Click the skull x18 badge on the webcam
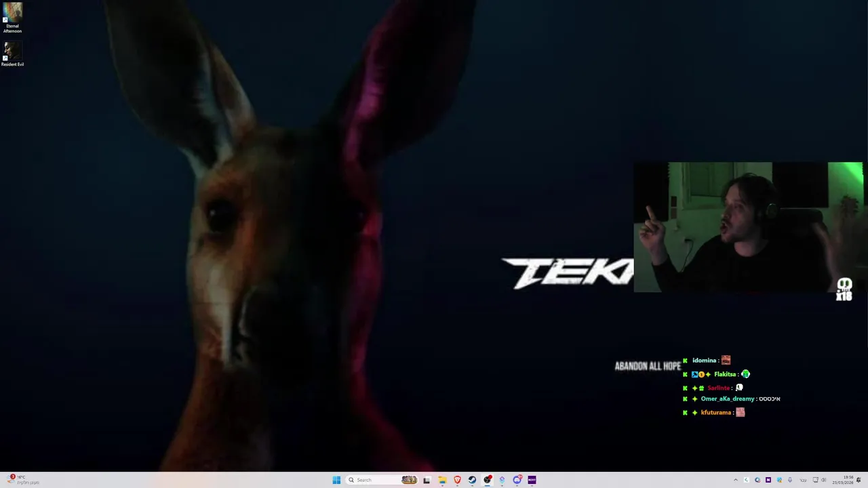This screenshot has width=868, height=488. (844, 289)
